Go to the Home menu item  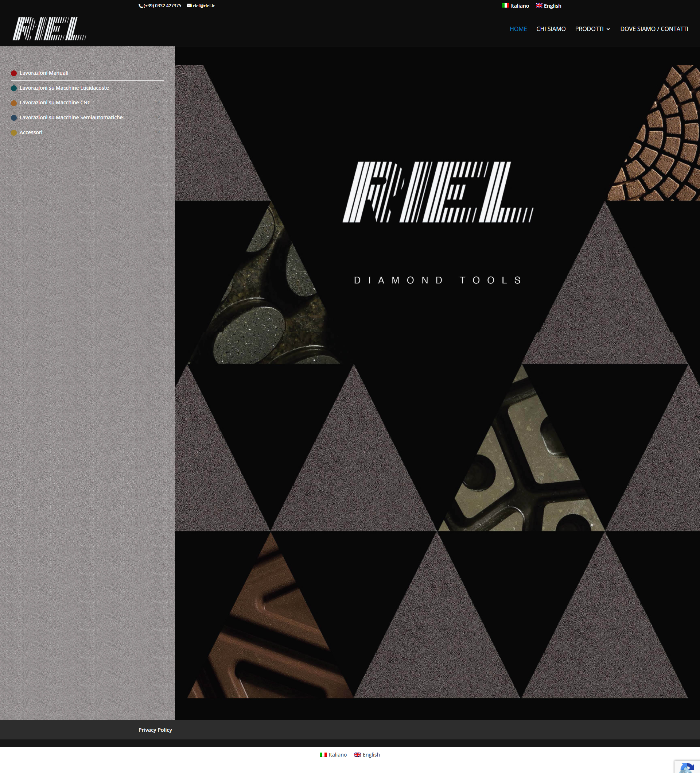coord(518,29)
